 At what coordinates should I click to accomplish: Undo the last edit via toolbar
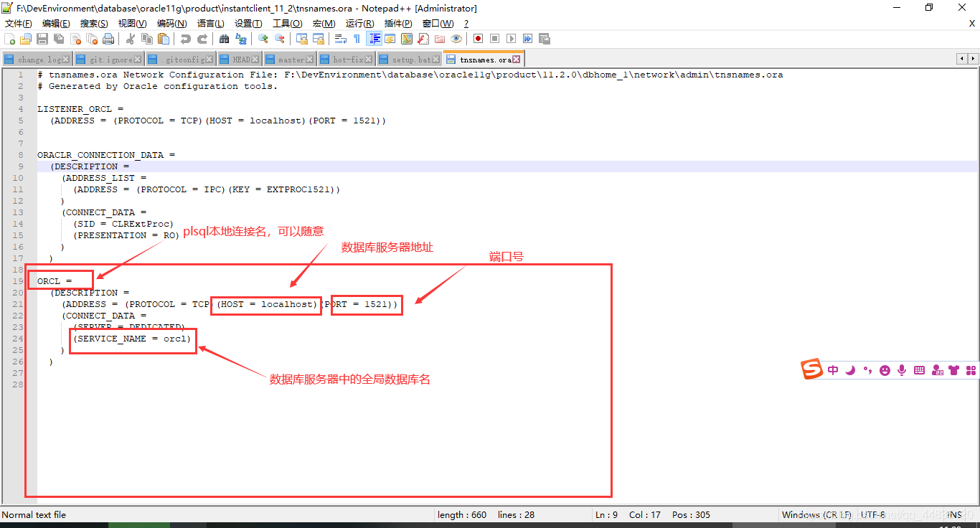[187, 39]
